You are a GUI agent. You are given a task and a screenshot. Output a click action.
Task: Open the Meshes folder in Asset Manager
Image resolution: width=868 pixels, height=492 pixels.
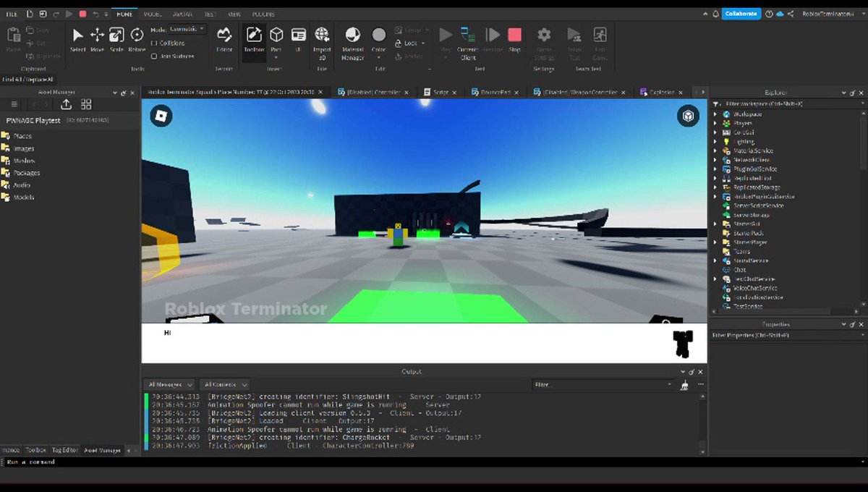[24, 161]
